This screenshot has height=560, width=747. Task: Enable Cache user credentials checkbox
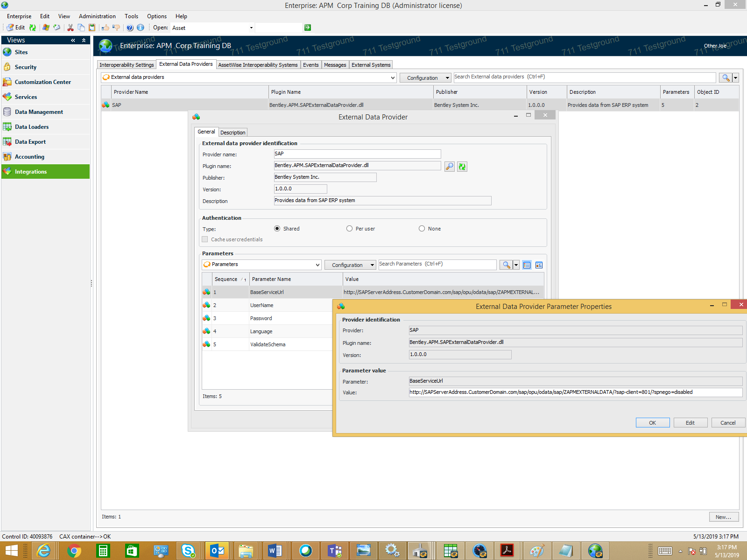205,239
